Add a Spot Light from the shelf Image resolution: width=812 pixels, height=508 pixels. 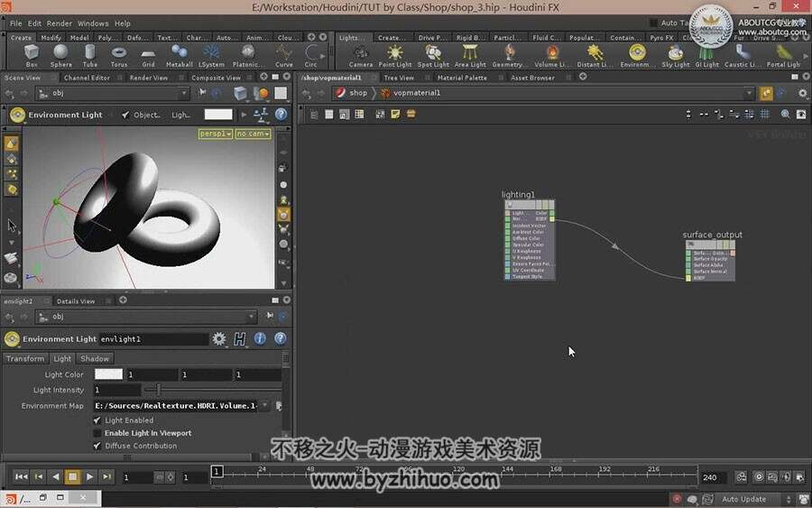point(433,55)
